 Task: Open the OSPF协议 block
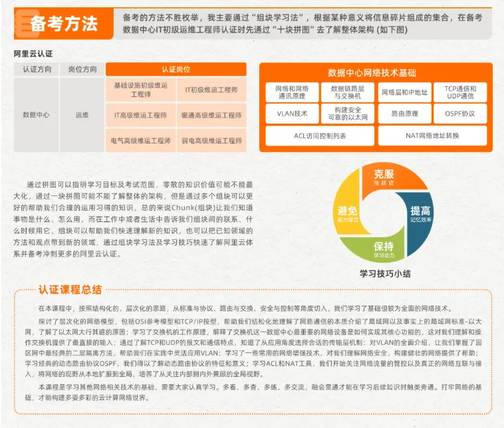(x=460, y=114)
